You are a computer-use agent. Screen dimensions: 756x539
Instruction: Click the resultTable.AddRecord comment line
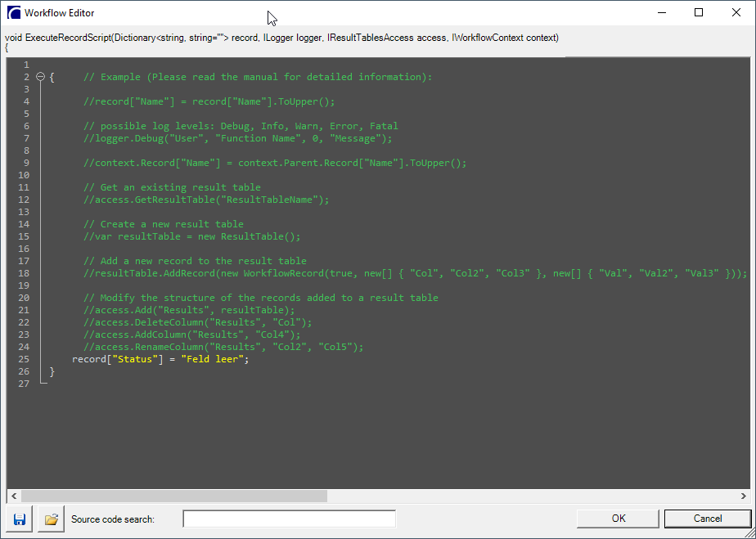(415, 273)
